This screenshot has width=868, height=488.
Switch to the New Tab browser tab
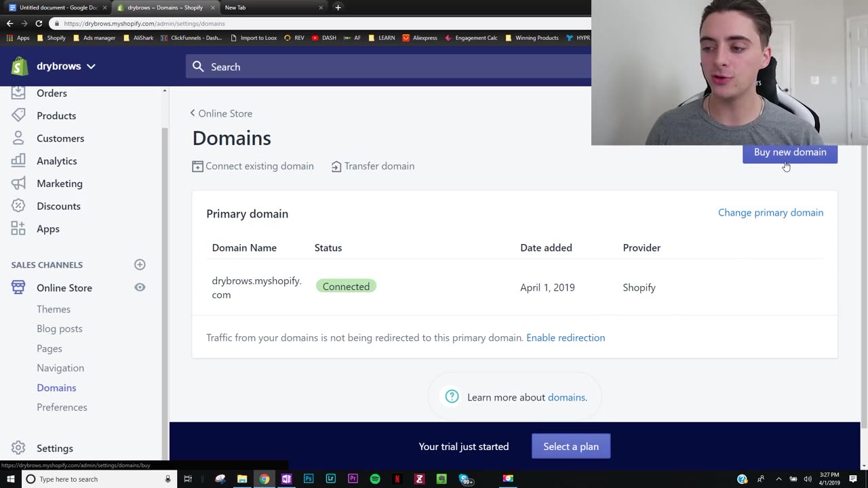point(271,7)
